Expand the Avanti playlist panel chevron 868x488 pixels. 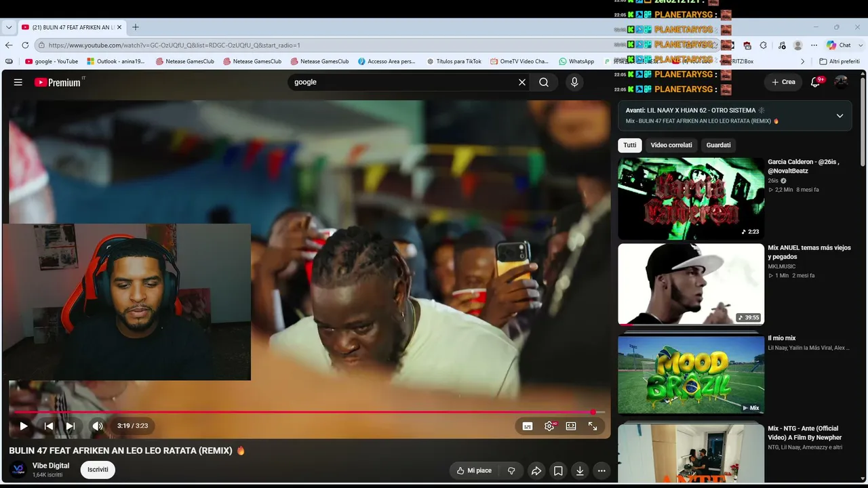(x=840, y=116)
